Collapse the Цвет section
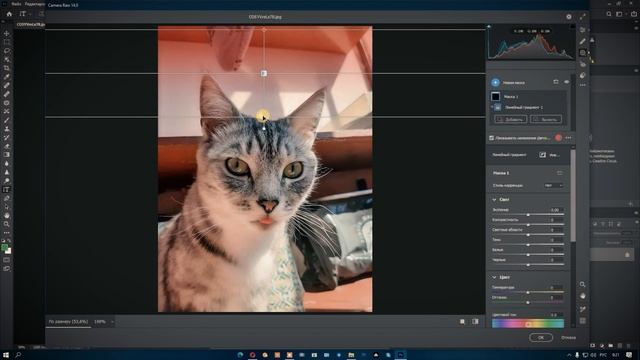 [494, 277]
